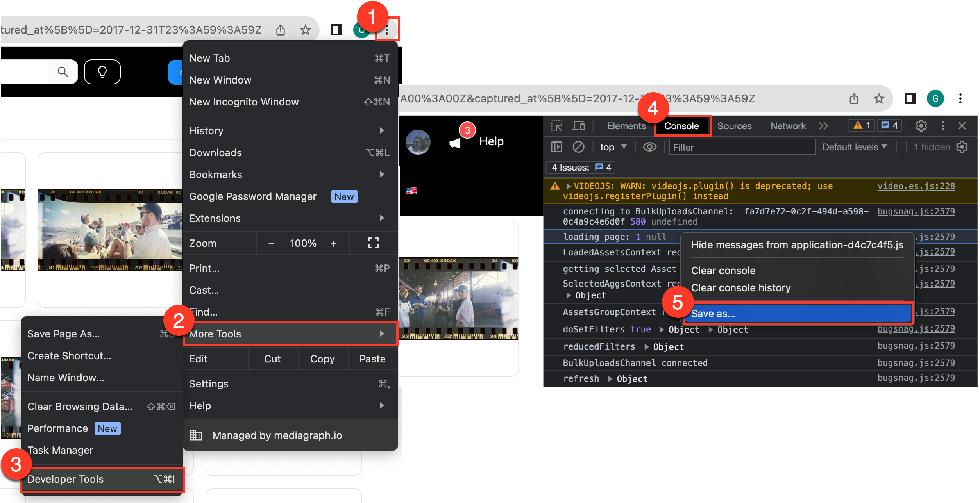The image size is (980, 503).
Task: Switch to the Sources tab
Action: pyautogui.click(x=734, y=126)
